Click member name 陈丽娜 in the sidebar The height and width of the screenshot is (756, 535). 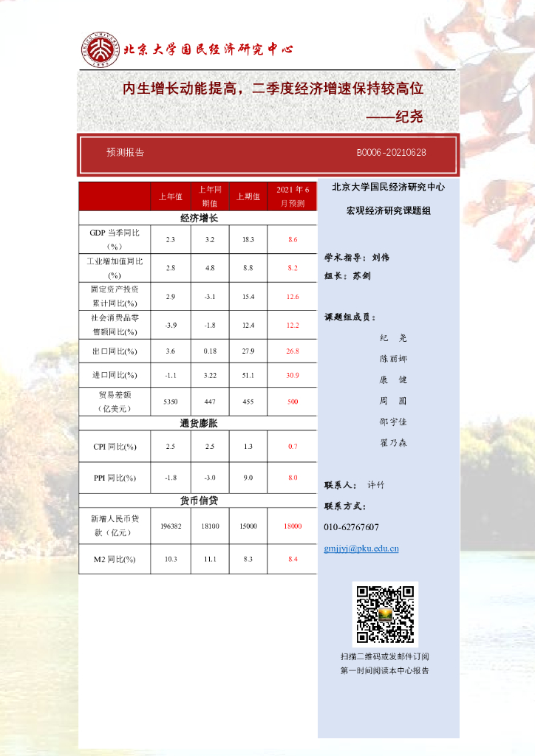(393, 359)
